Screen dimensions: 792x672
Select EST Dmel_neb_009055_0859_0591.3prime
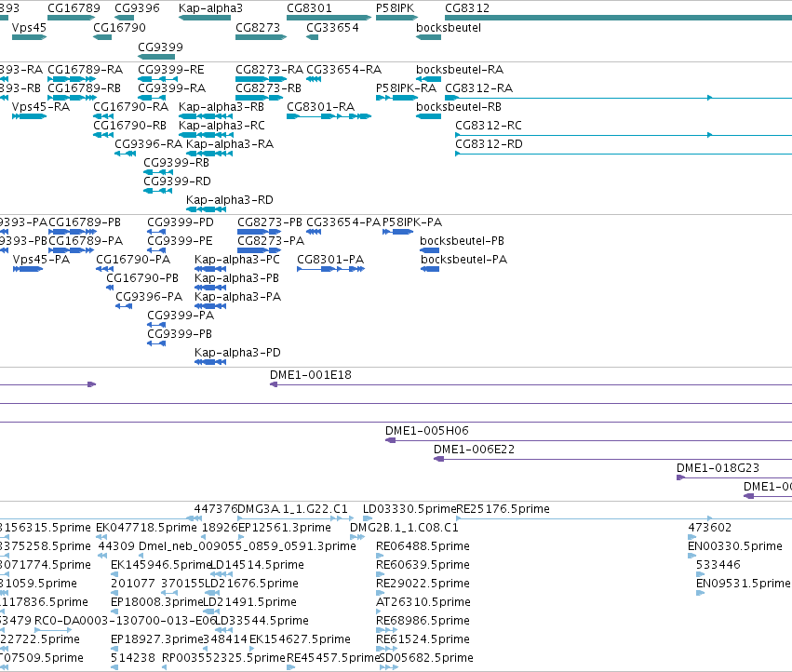[141, 556]
